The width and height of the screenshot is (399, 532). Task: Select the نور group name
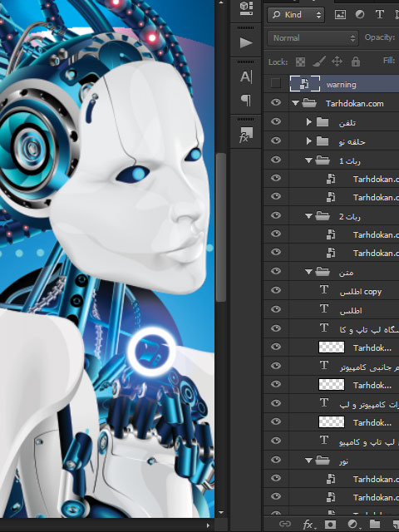[x=343, y=461]
